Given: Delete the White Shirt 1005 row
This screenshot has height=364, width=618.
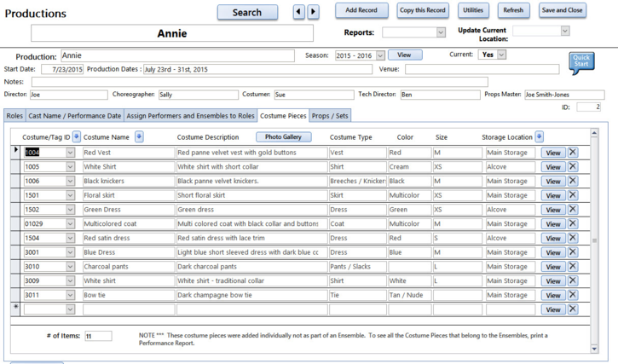Looking at the screenshot, I should tap(573, 166).
